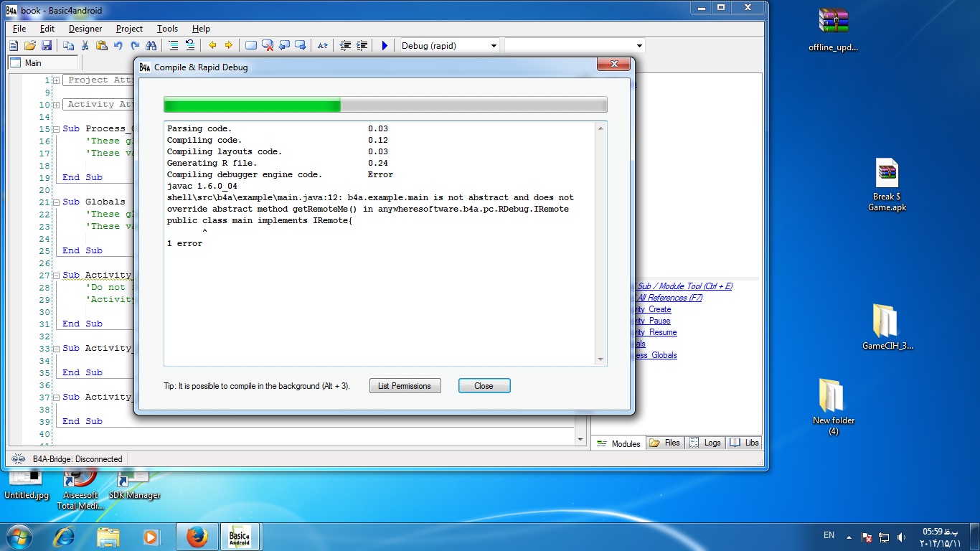Screen dimensions: 980x551
Task: Jump to Process_Globals sub link
Action: tap(656, 355)
